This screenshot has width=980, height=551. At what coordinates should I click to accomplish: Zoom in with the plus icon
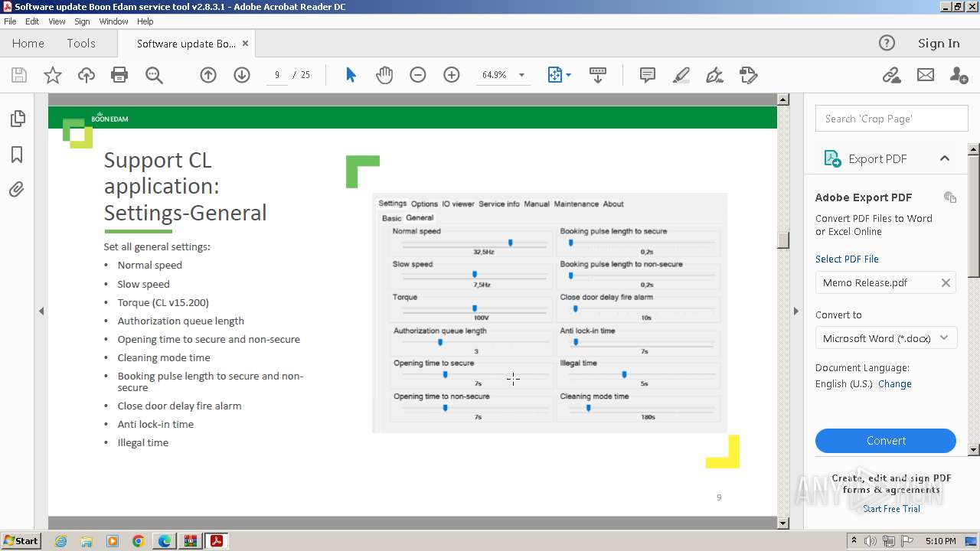(x=452, y=75)
